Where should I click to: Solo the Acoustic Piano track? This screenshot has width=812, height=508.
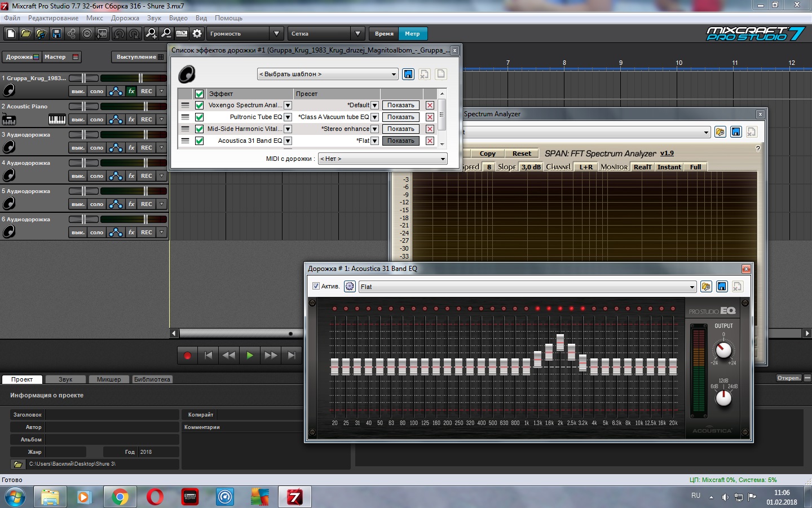point(97,120)
